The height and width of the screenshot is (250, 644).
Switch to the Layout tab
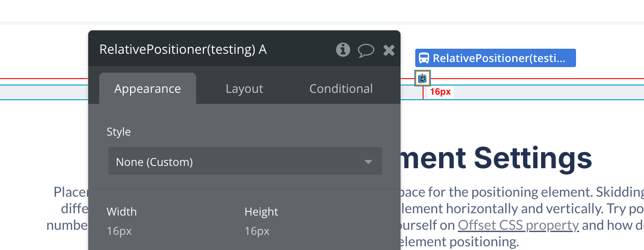point(244,88)
